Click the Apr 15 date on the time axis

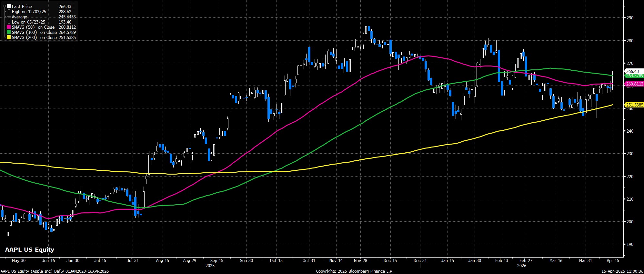pyautogui.click(x=613, y=260)
